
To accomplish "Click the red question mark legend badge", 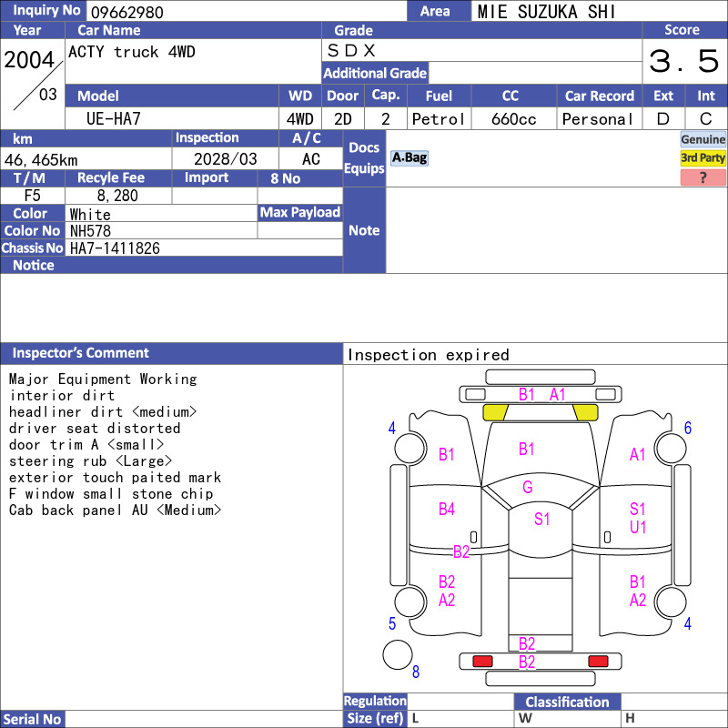I will pos(703,177).
